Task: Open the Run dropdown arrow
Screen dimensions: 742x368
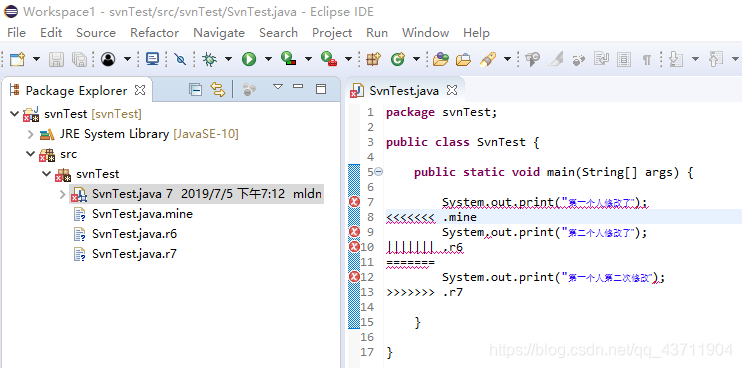Action: coord(268,60)
